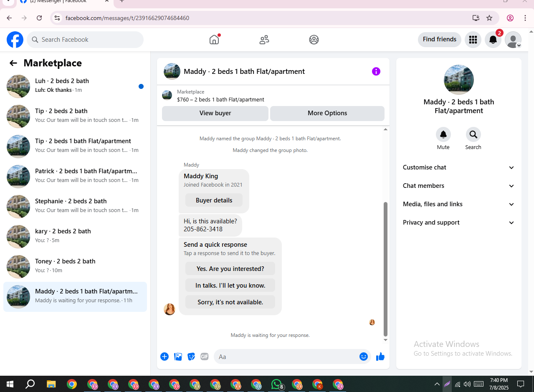
Task: Choose a sticker from the sticker icon
Action: tap(191, 357)
